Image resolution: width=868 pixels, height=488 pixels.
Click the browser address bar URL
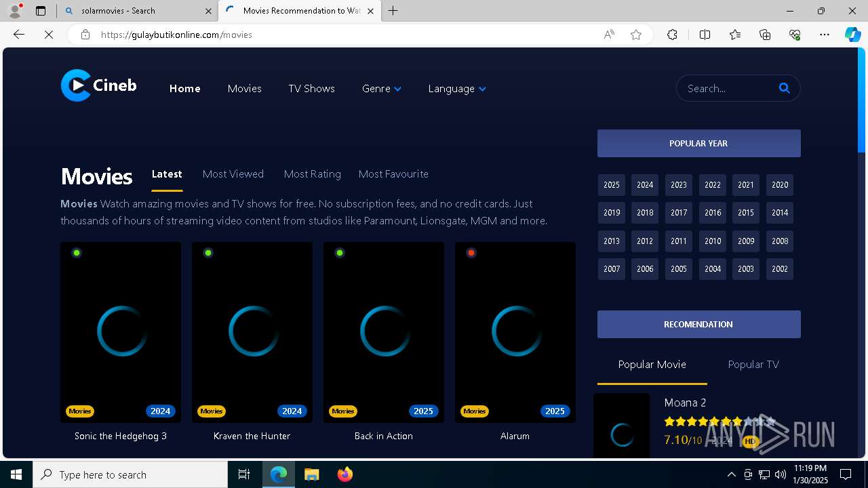176,35
